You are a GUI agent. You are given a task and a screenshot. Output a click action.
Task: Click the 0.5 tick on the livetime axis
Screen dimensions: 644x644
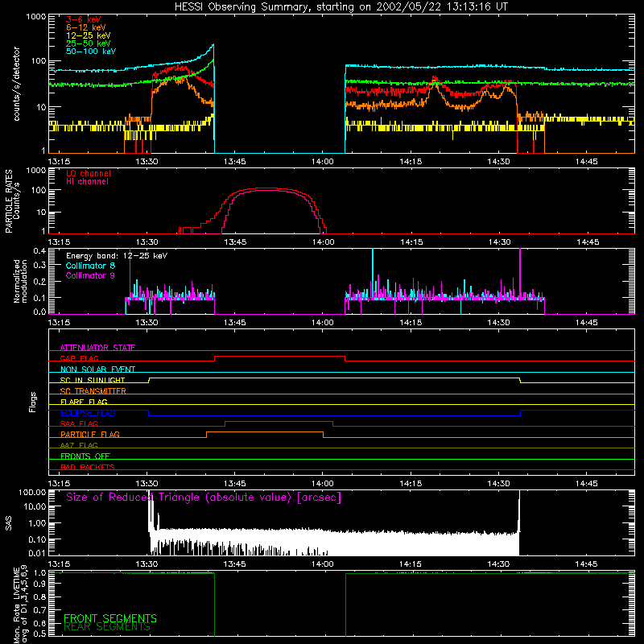(x=39, y=634)
